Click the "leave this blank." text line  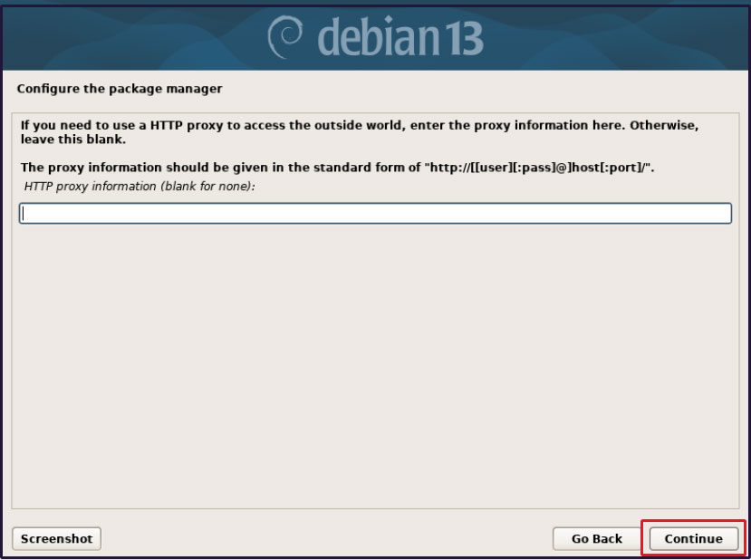[72, 140]
